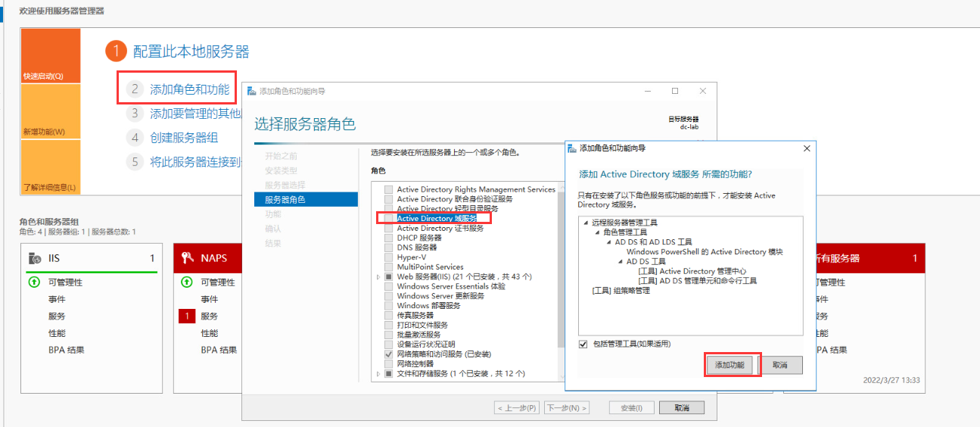
Task: Open the 新增功能(W) tile
Action: (x=50, y=111)
